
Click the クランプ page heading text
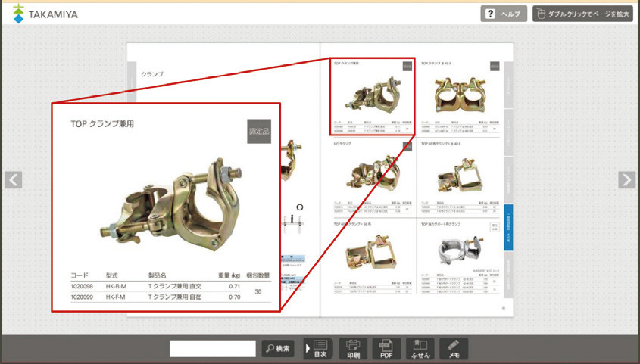tap(151, 74)
